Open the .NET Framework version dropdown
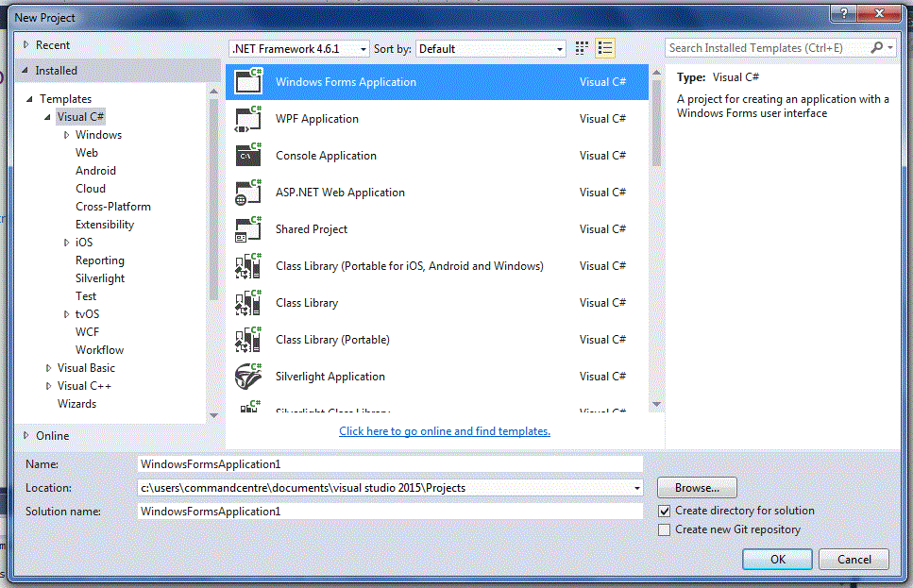913x588 pixels. (299, 49)
